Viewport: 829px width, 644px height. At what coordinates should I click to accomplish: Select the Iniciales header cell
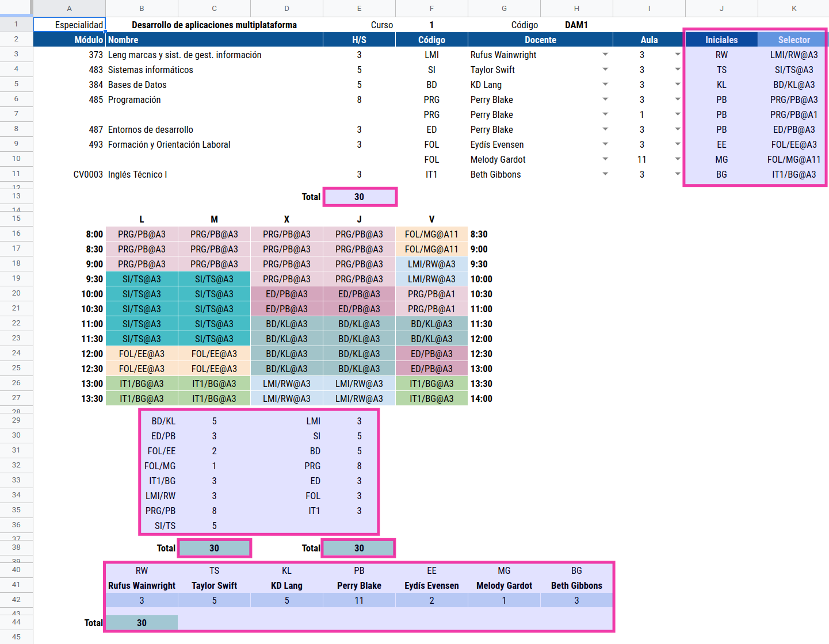pyautogui.click(x=722, y=40)
